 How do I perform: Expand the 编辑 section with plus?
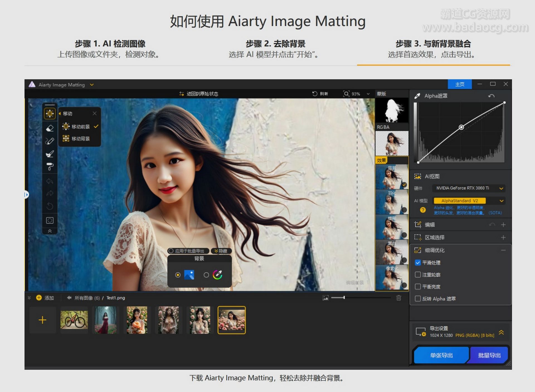pos(503,225)
